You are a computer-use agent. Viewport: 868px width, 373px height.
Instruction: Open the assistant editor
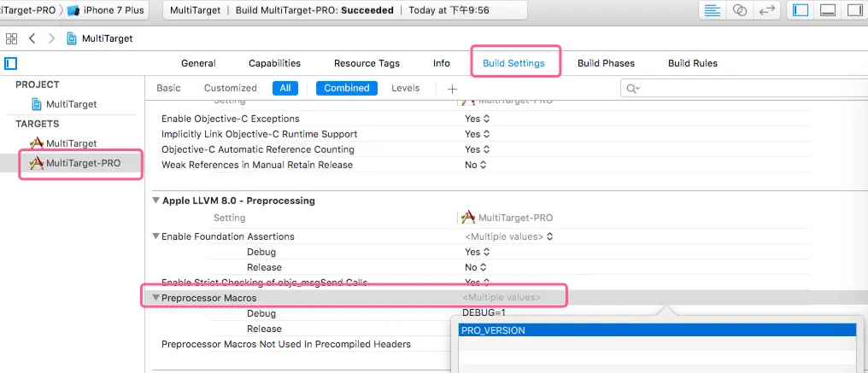click(740, 10)
